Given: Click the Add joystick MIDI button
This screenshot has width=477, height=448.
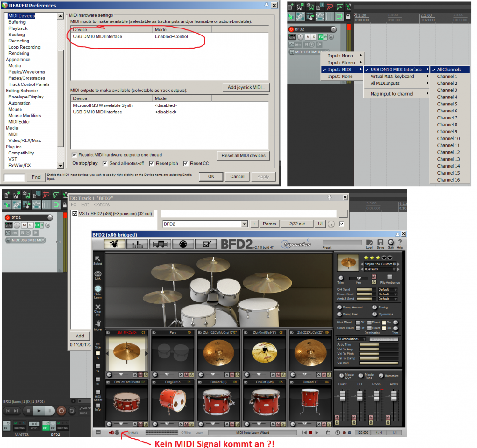Looking at the screenshot, I should [246, 87].
